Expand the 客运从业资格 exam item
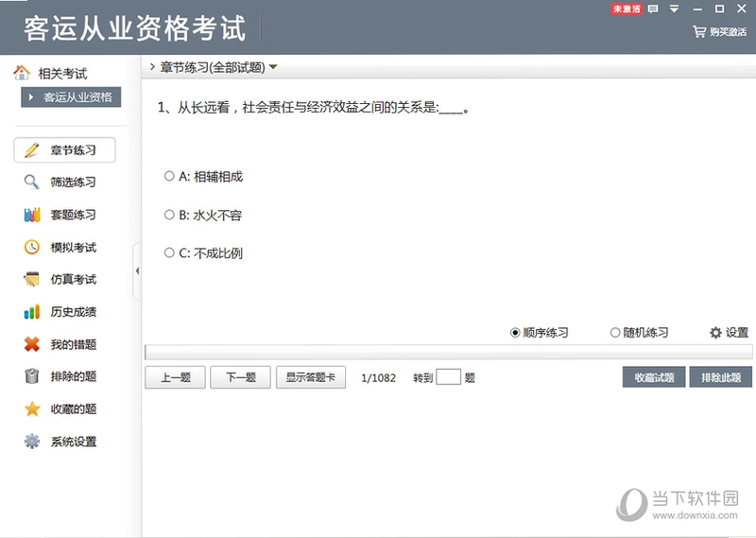Image resolution: width=756 pixels, height=538 pixels. (71, 97)
